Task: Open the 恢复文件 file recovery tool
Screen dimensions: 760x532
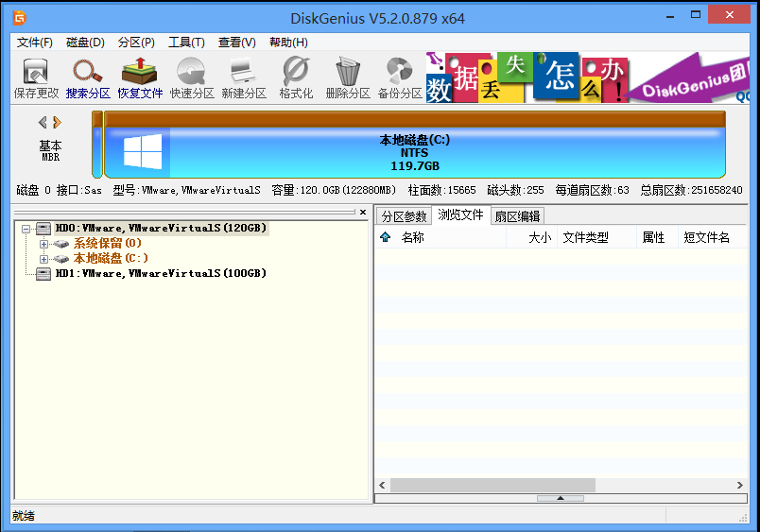Action: click(140, 78)
